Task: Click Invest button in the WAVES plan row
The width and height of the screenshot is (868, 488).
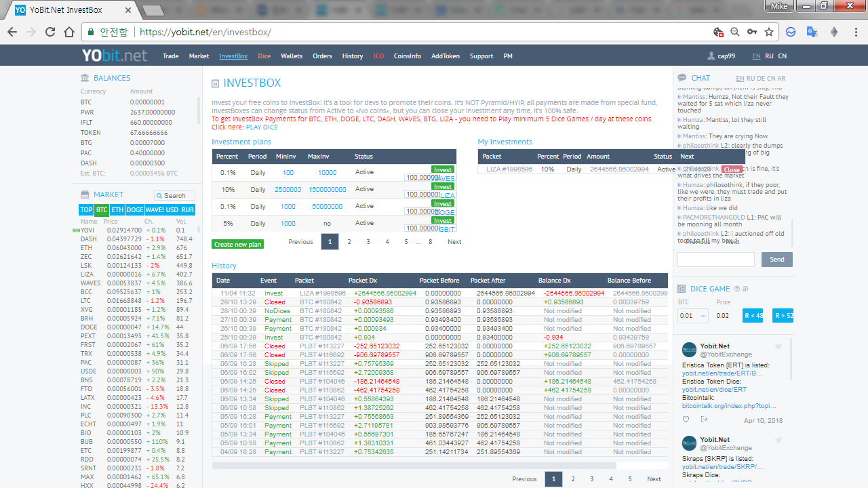Action: 443,169
